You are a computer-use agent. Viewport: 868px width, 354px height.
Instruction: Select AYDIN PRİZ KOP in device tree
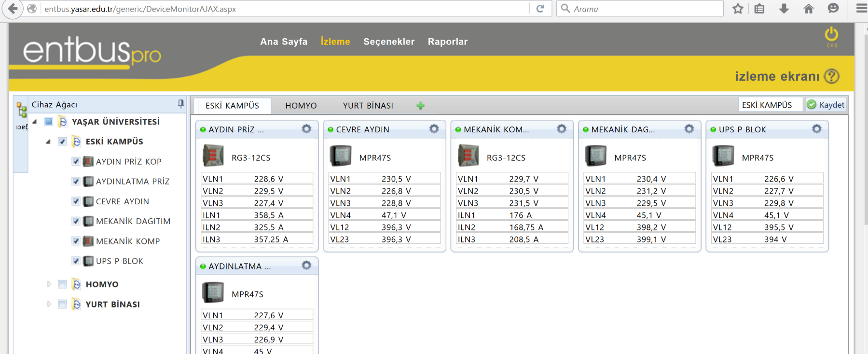pyautogui.click(x=129, y=161)
